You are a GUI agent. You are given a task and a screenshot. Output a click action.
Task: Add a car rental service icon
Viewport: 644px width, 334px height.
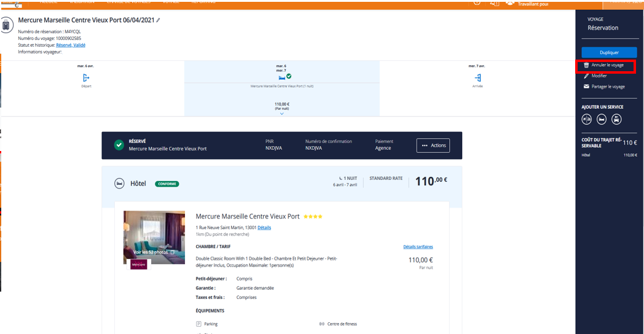(x=616, y=119)
